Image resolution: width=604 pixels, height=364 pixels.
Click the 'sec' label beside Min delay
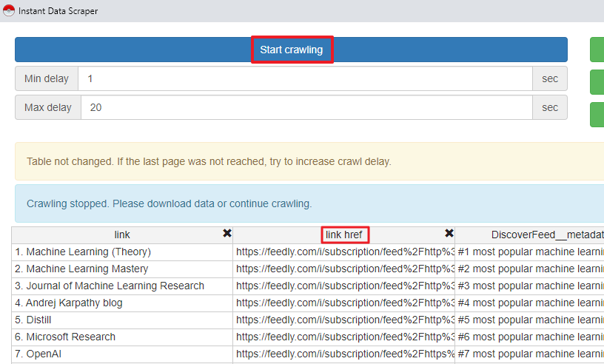pyautogui.click(x=550, y=78)
